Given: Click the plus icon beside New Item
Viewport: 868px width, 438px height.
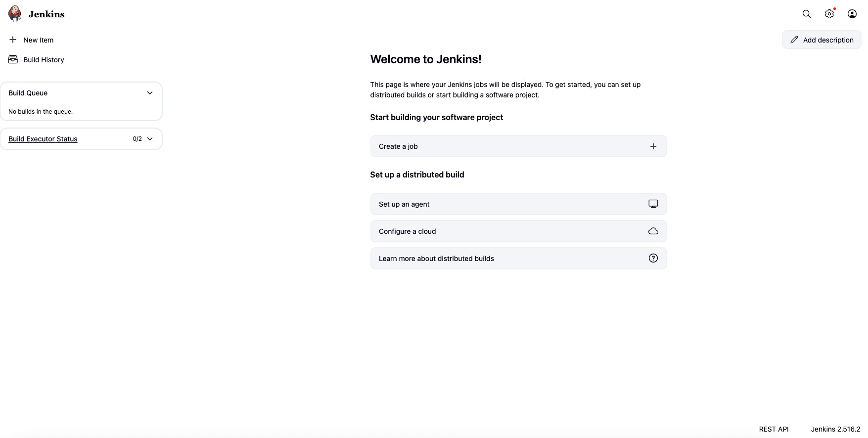Looking at the screenshot, I should coord(13,40).
